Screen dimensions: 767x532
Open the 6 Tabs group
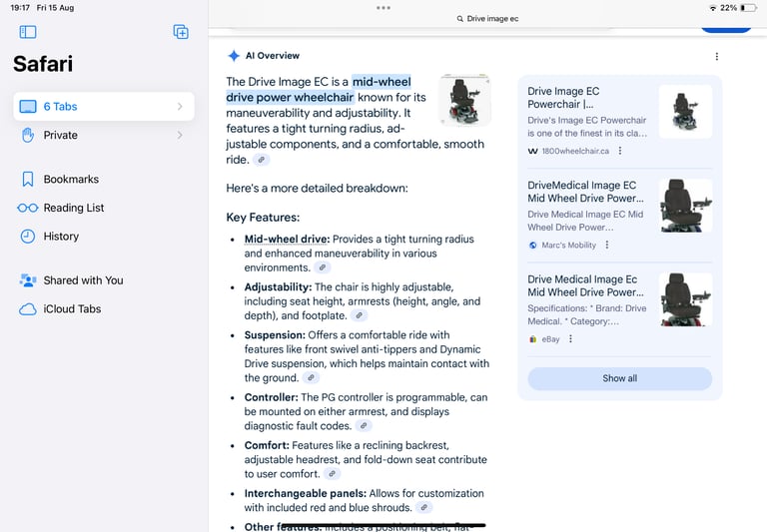[104, 106]
